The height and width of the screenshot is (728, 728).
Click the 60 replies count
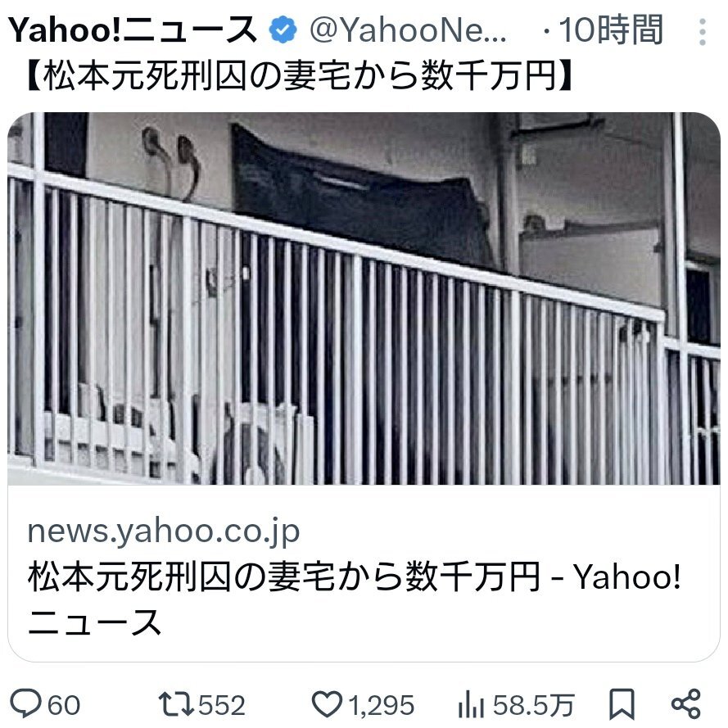[64, 705]
